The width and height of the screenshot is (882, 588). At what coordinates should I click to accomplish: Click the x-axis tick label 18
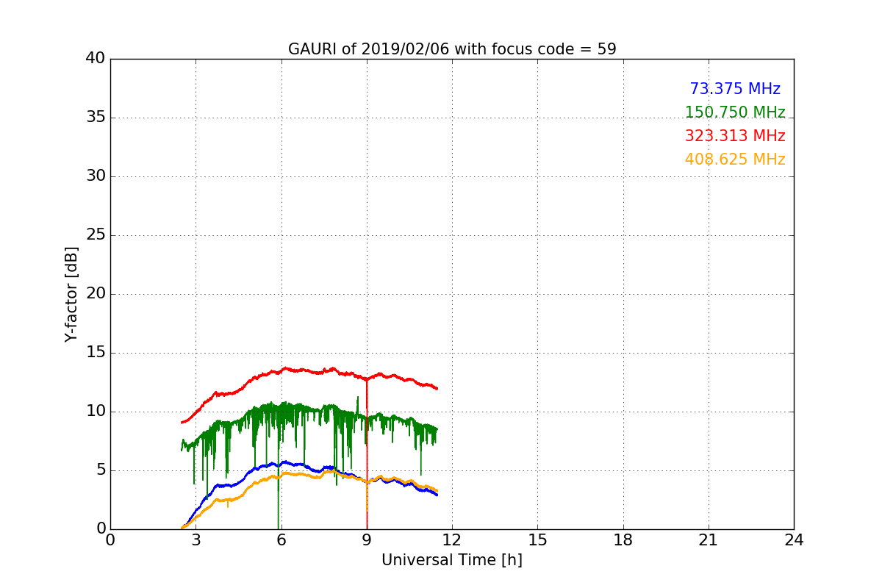[x=623, y=540]
